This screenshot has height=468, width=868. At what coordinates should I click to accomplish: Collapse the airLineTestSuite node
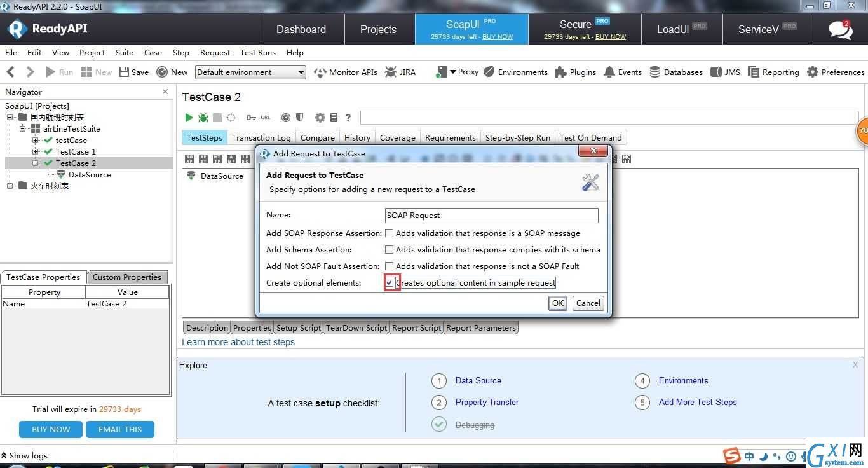tap(23, 128)
